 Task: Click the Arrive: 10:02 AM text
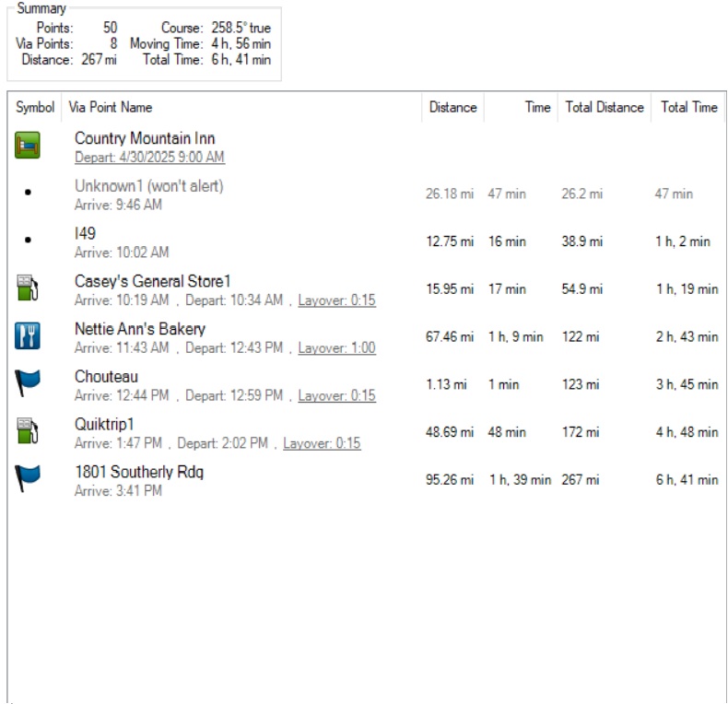click(x=122, y=252)
